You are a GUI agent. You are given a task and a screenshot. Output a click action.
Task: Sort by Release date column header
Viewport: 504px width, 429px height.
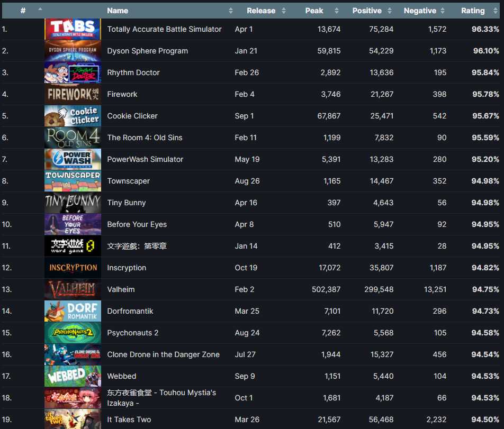click(261, 11)
